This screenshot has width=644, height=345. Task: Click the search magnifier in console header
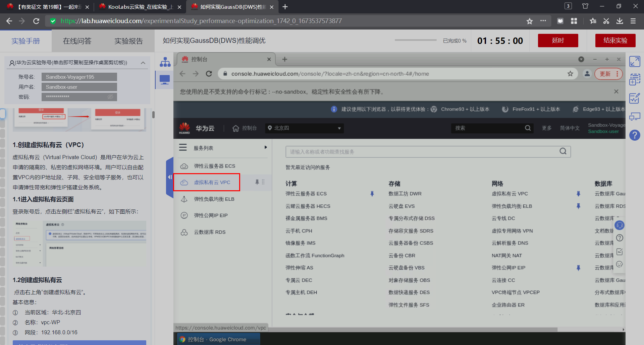[x=528, y=128]
